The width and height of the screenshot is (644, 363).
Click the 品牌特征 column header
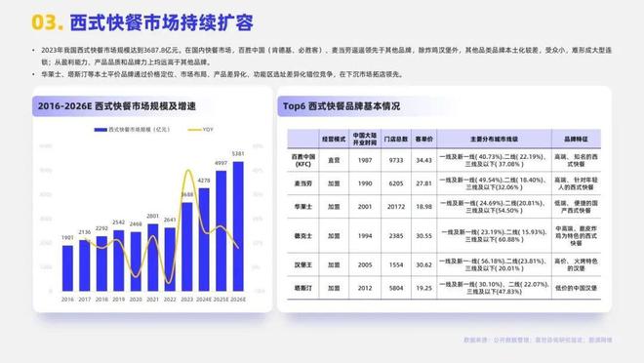click(x=576, y=140)
